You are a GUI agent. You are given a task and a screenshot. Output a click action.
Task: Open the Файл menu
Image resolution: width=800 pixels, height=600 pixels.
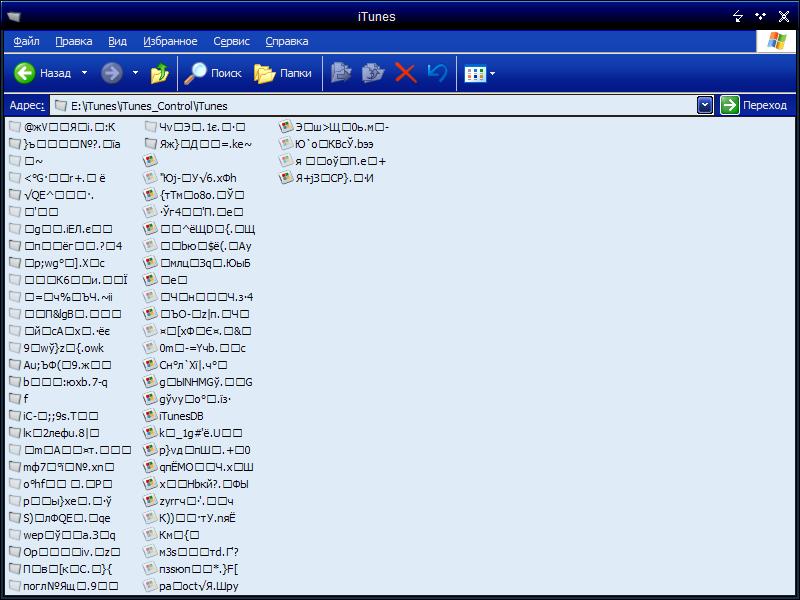[27, 41]
